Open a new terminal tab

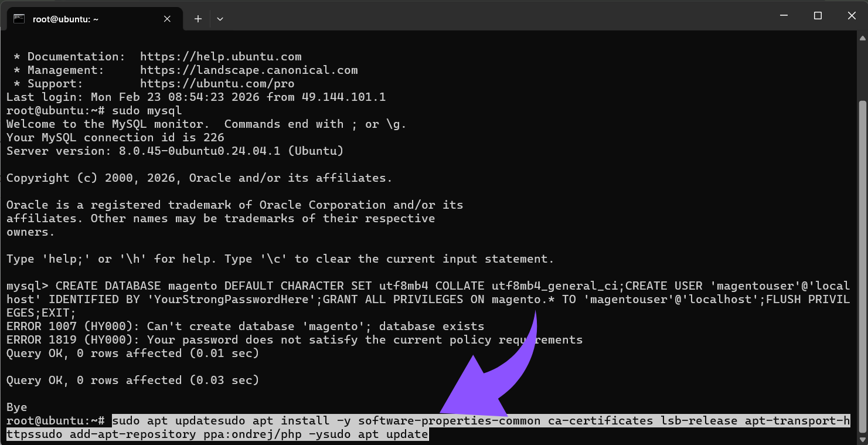[x=198, y=19]
